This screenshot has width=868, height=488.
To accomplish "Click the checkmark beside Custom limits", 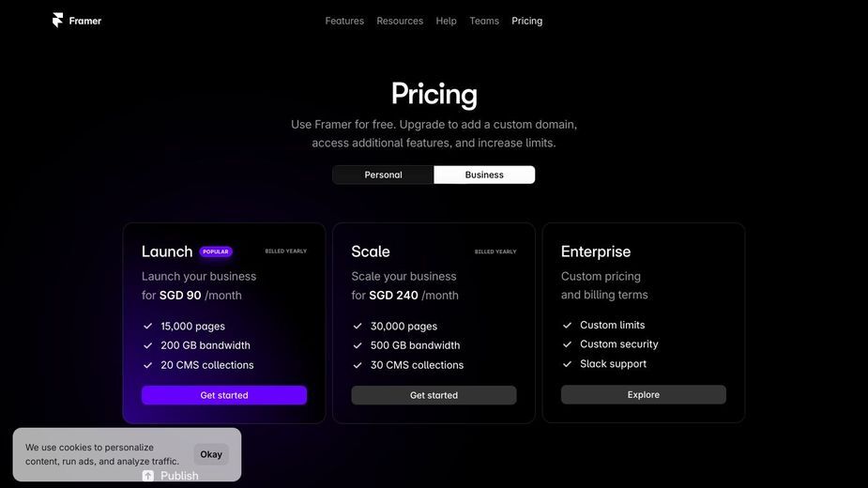I will [x=567, y=325].
